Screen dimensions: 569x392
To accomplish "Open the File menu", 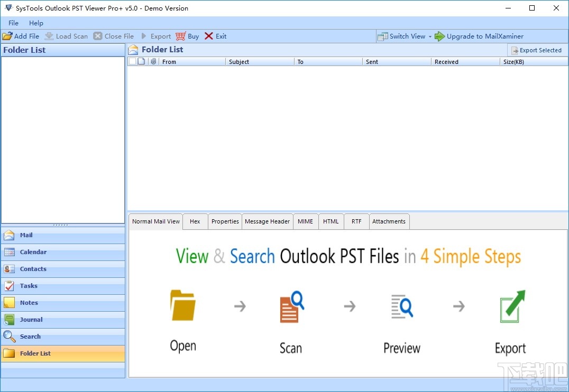I will (13, 23).
